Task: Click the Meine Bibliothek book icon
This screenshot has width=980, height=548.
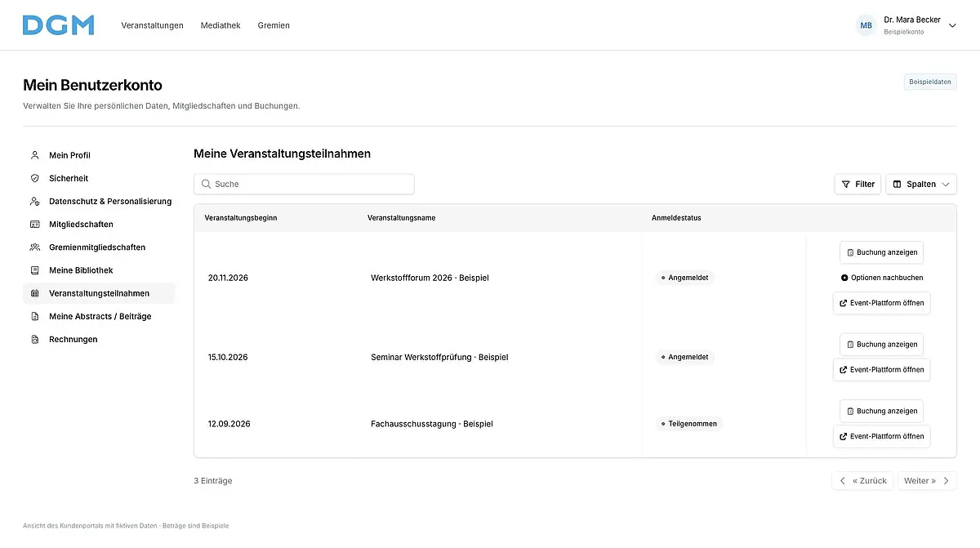Action: [x=34, y=270]
